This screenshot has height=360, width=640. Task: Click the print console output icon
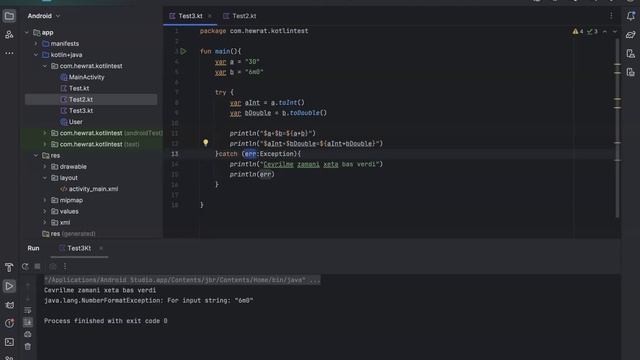point(27,334)
